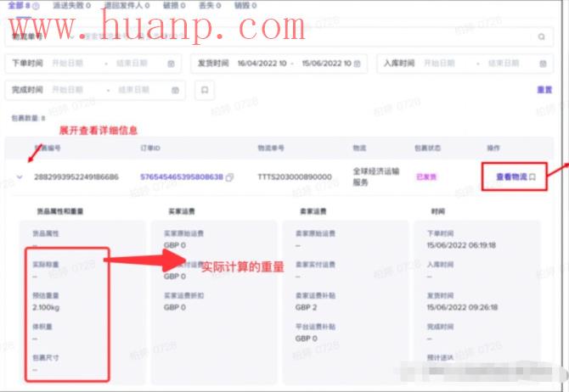Open calendar icon in 完成时间 filter
Screen dimensions: 569x392
pos(175,90)
